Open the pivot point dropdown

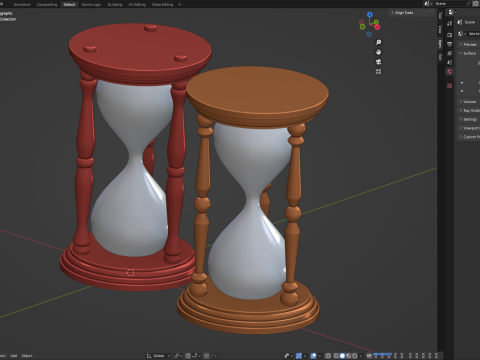click(178, 356)
